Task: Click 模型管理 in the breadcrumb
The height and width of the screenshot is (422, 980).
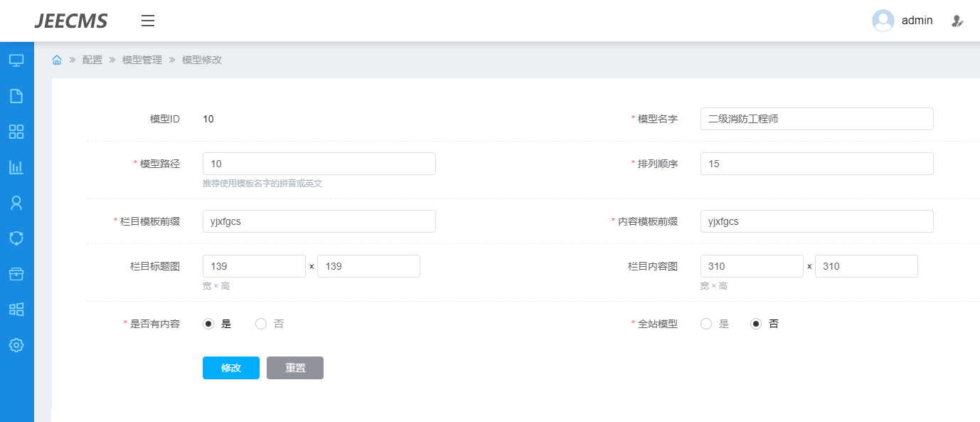Action: click(x=142, y=60)
